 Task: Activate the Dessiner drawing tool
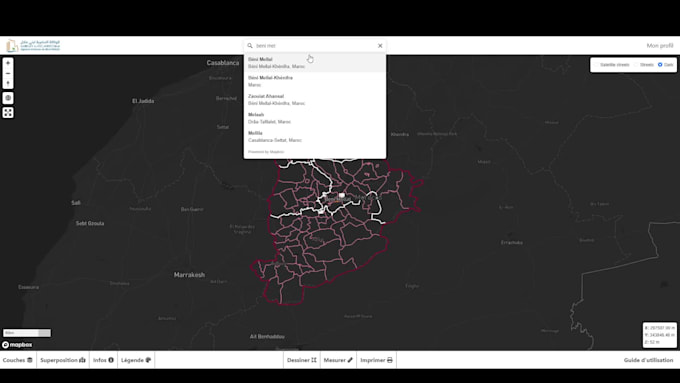pyautogui.click(x=302, y=360)
